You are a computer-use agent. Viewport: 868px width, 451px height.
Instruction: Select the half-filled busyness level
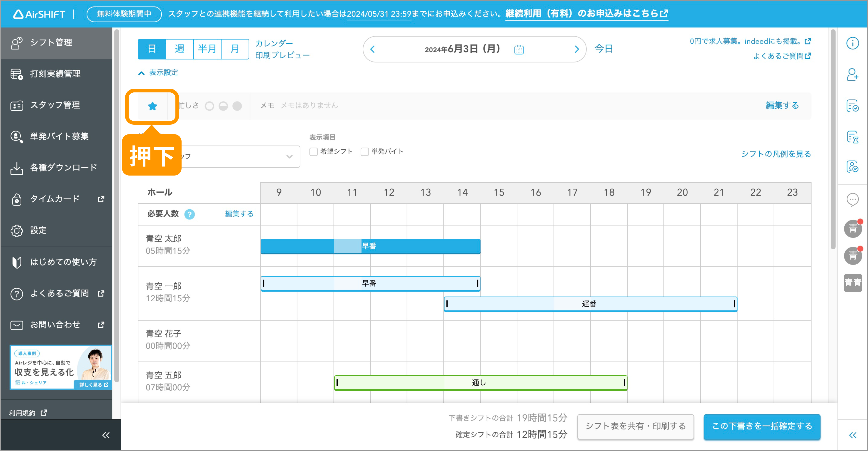tap(223, 106)
